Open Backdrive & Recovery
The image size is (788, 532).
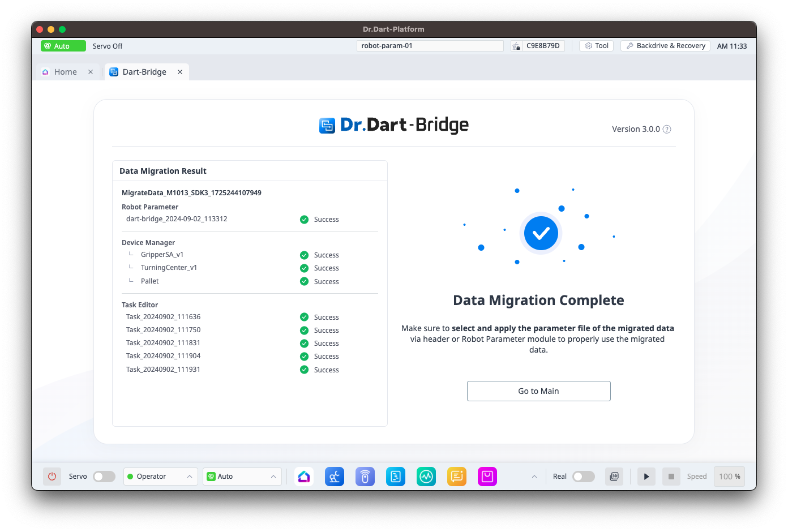click(665, 46)
